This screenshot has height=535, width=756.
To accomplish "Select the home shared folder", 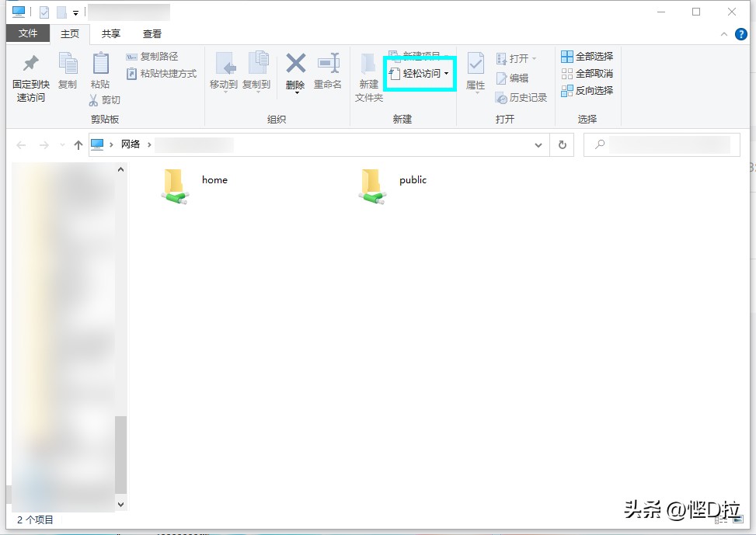I will click(194, 186).
